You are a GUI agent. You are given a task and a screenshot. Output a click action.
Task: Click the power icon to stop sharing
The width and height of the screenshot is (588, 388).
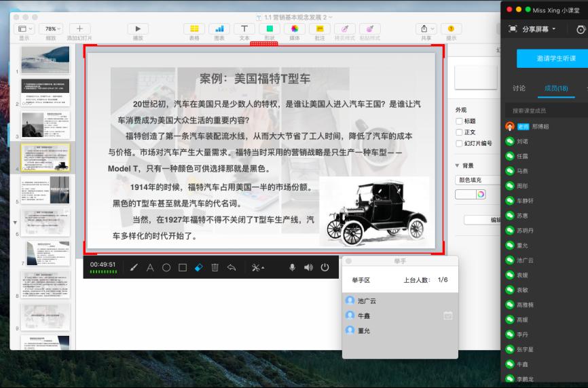(x=325, y=267)
